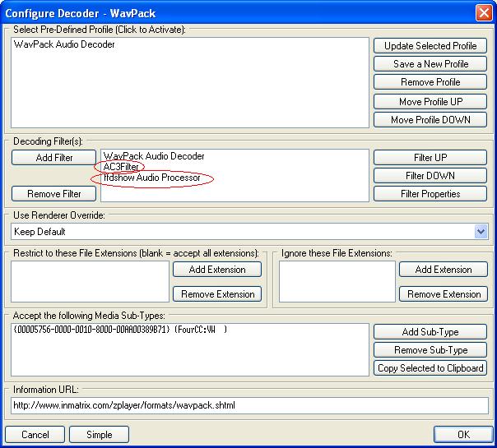
Task: Click the Filter DOWN button
Action: click(430, 176)
